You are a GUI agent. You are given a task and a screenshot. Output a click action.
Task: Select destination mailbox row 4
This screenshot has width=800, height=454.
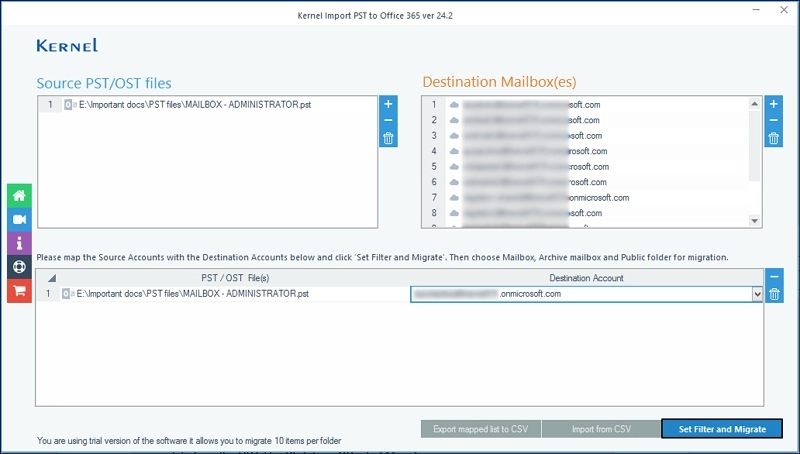point(585,151)
